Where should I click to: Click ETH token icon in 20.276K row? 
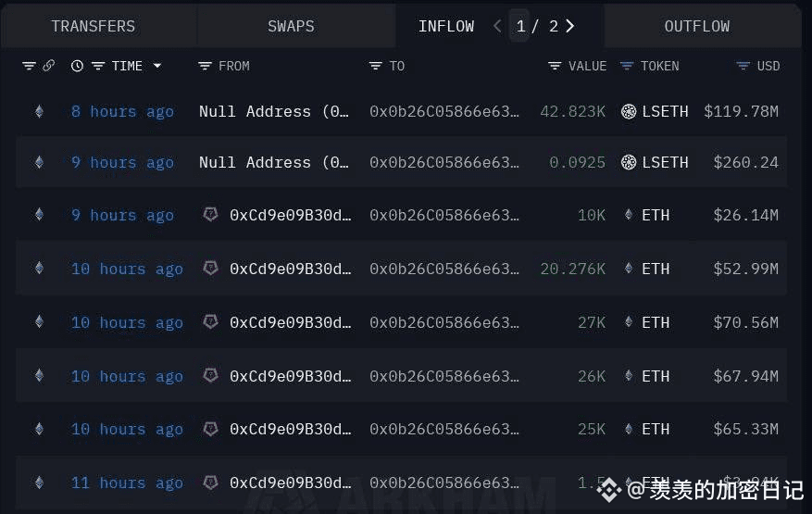click(x=629, y=269)
